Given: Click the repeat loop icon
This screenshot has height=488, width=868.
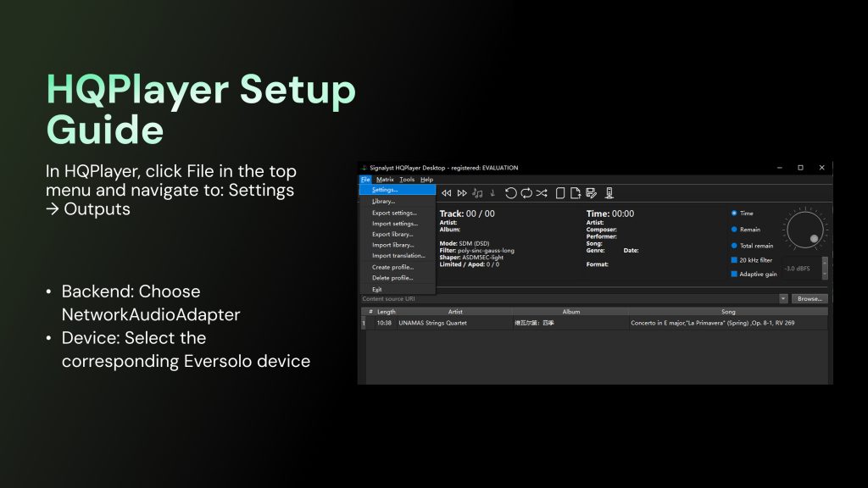Looking at the screenshot, I should point(526,193).
